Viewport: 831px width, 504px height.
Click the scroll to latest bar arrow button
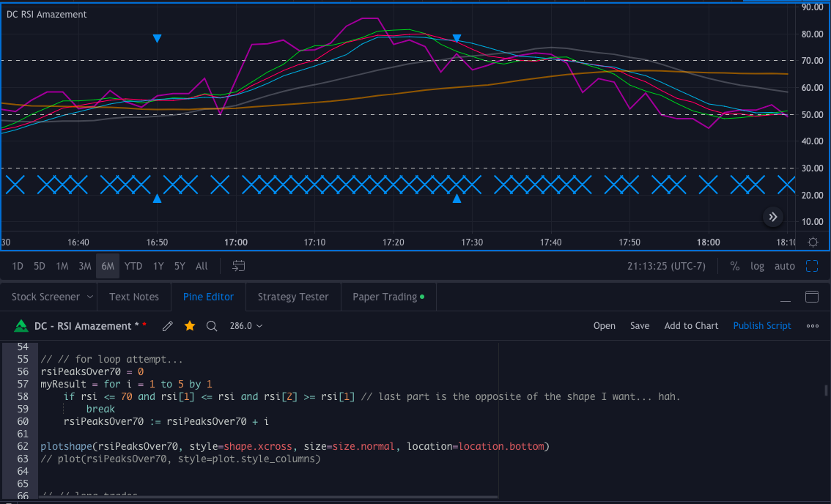(x=772, y=217)
